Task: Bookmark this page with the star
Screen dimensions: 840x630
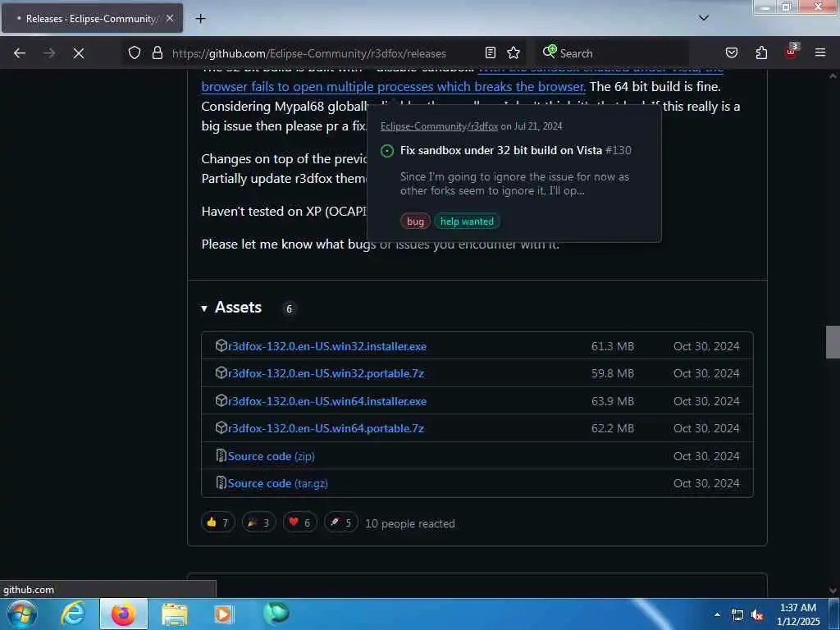Action: point(514,52)
